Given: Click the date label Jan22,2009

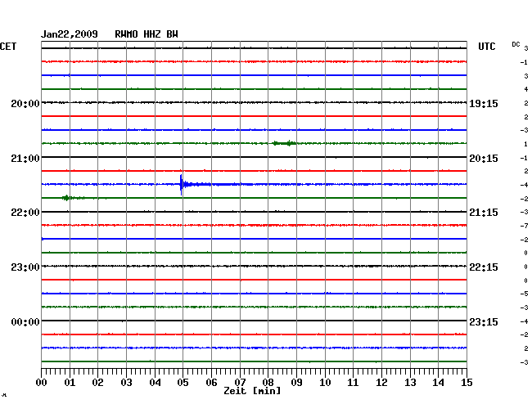Looking at the screenshot, I should [x=70, y=34].
